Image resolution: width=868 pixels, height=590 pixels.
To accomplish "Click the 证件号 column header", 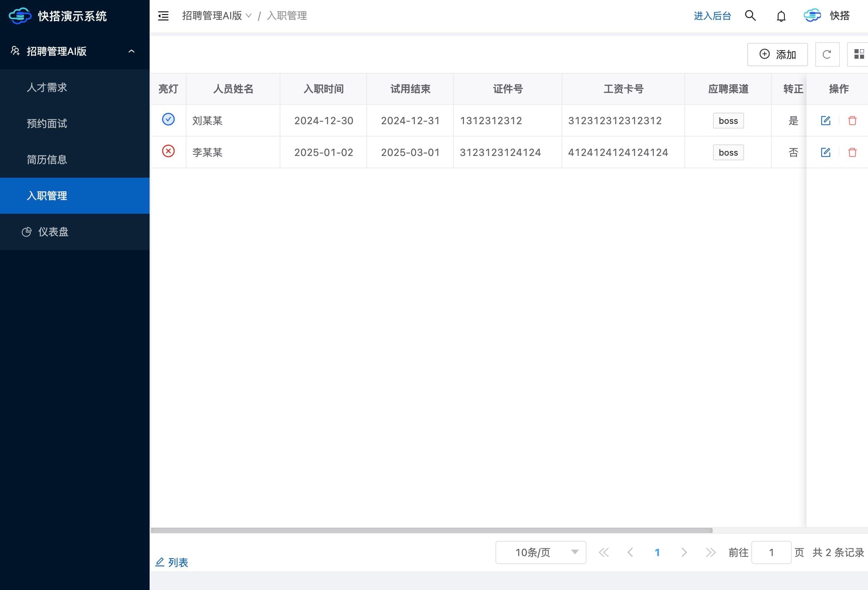I will pos(508,89).
